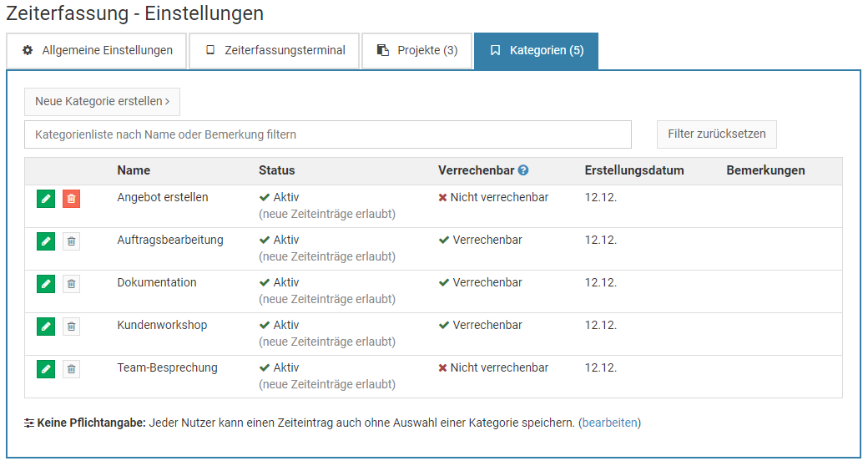
Task: Remove the Team-Besprechung category
Action: pyautogui.click(x=71, y=369)
